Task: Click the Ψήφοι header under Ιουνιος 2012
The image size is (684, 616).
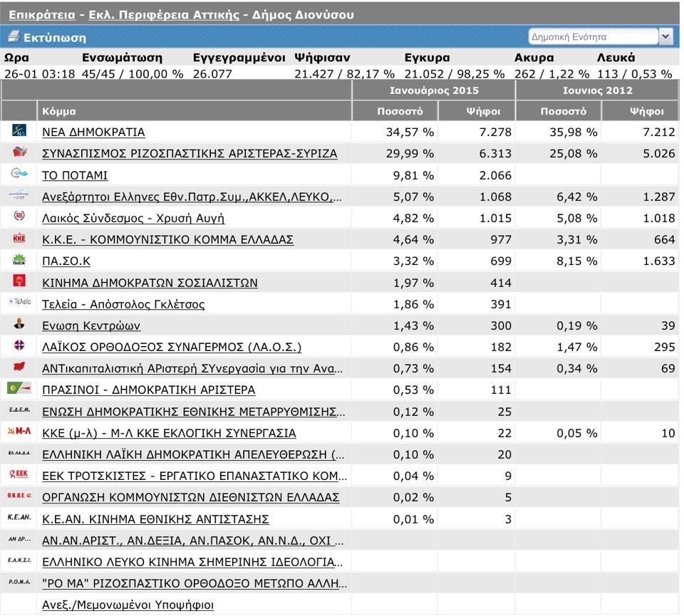Action: (641, 110)
